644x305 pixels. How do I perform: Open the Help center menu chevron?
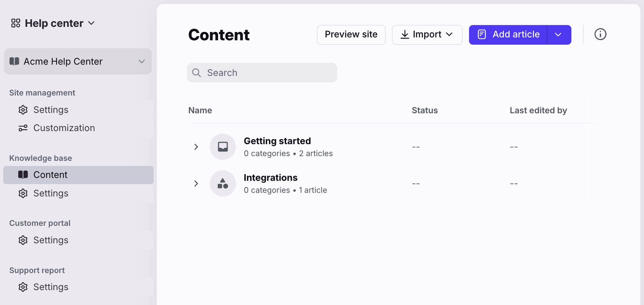91,23
